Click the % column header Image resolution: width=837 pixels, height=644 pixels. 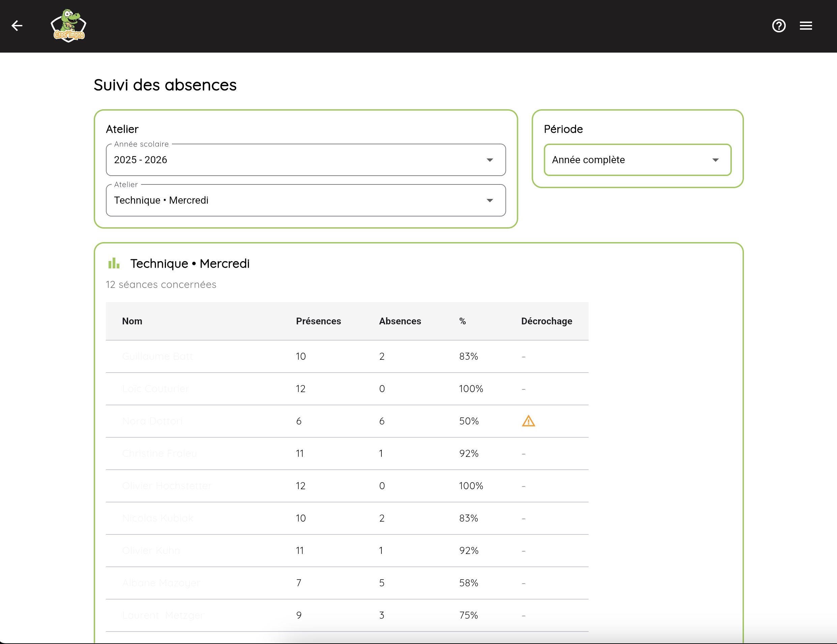click(x=462, y=321)
